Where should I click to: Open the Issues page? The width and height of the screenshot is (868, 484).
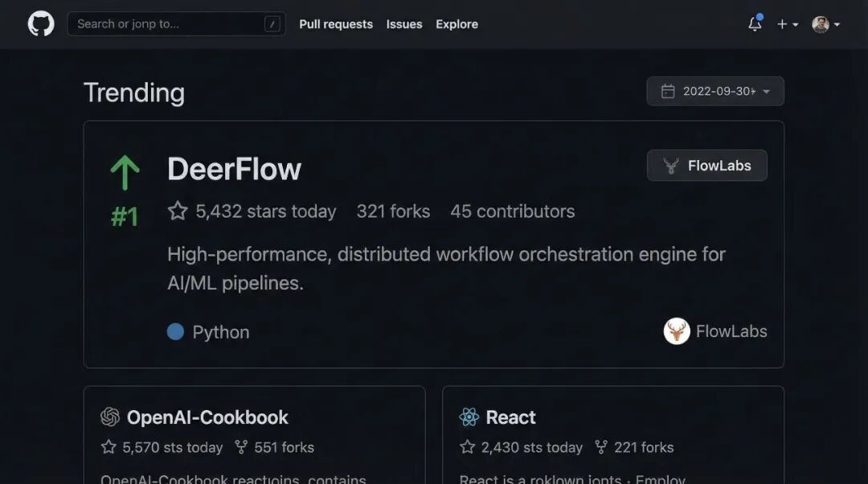tap(404, 24)
